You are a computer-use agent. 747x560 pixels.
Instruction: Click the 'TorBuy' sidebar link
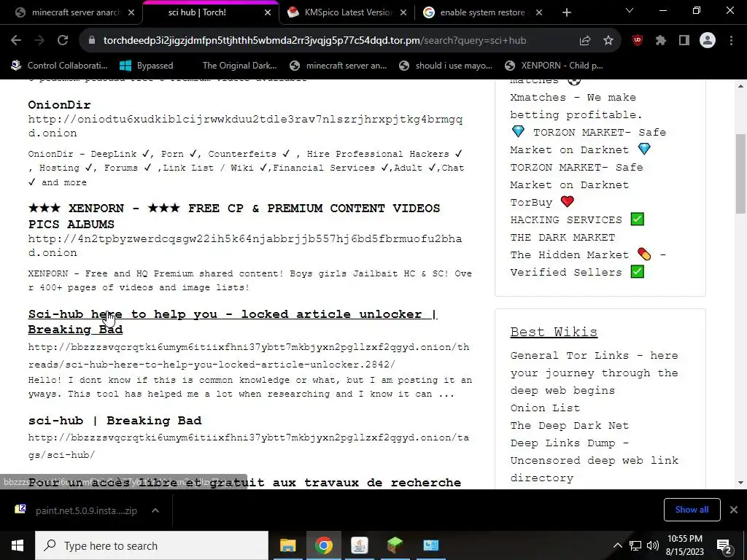[542, 203]
